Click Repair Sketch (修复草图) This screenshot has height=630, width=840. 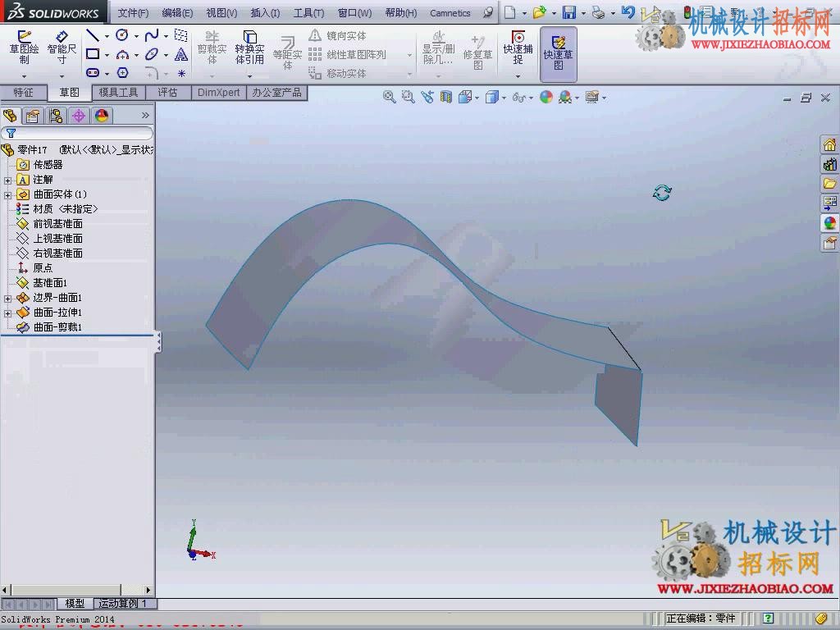[x=478, y=52]
